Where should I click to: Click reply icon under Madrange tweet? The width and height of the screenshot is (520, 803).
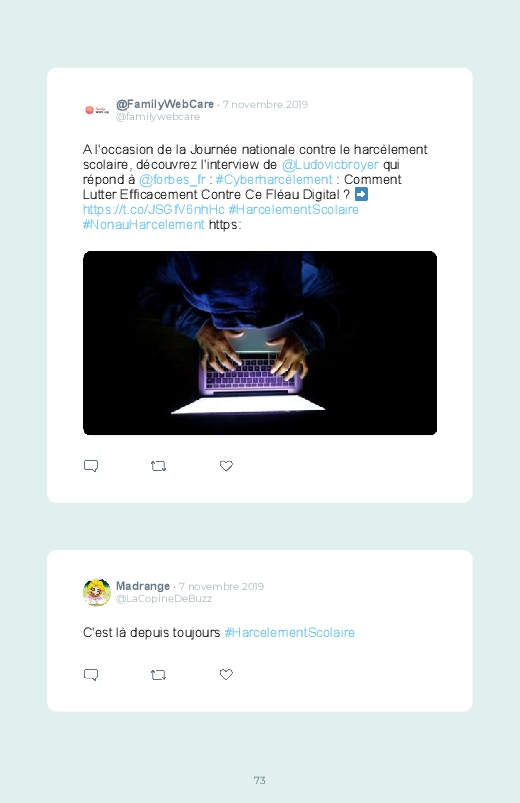point(91,674)
